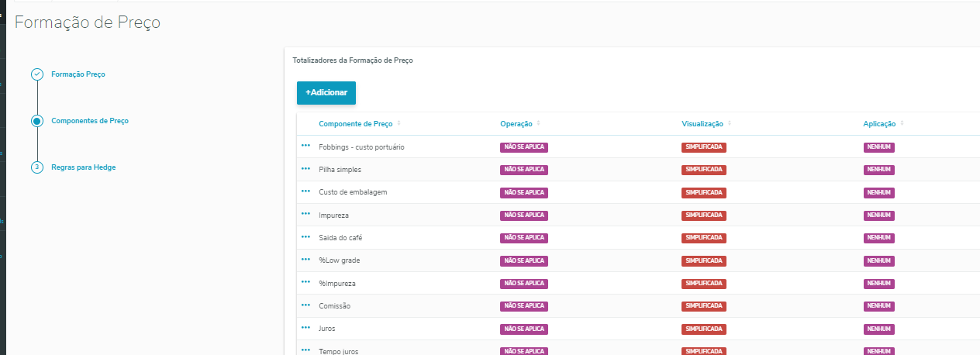This screenshot has width=980, height=355.
Task: Select the %Impureza row text
Action: [x=337, y=283]
